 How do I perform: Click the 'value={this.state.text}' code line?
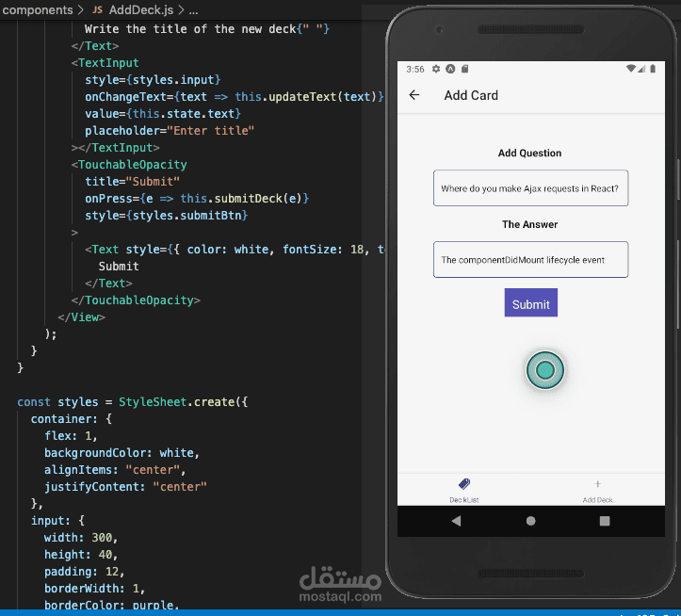pos(163,114)
